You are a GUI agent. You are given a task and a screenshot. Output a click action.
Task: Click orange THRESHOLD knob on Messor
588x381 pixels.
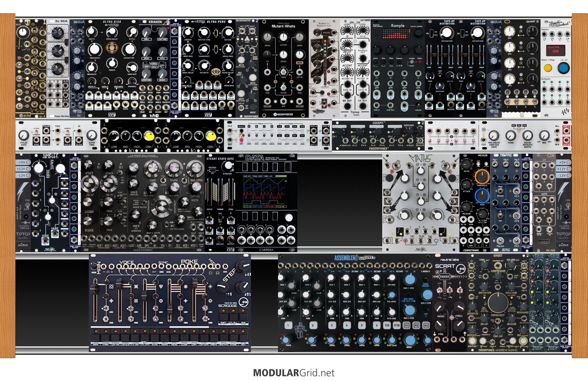[x=482, y=176]
